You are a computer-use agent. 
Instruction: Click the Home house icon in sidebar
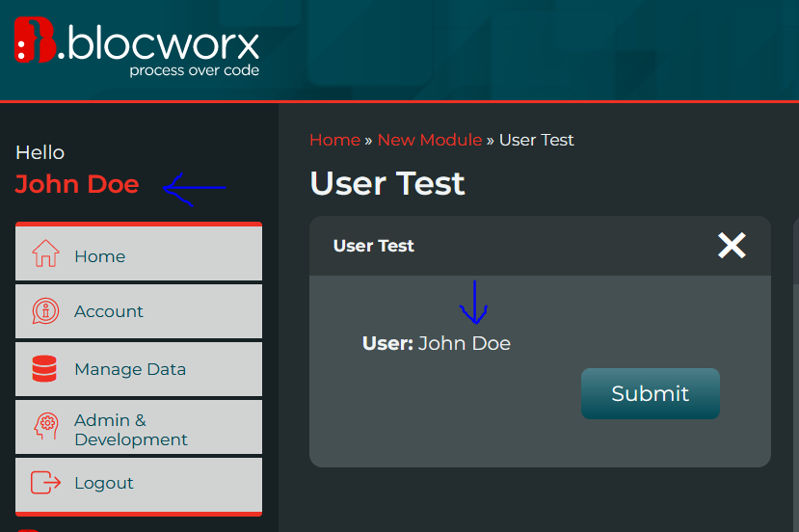click(x=46, y=253)
